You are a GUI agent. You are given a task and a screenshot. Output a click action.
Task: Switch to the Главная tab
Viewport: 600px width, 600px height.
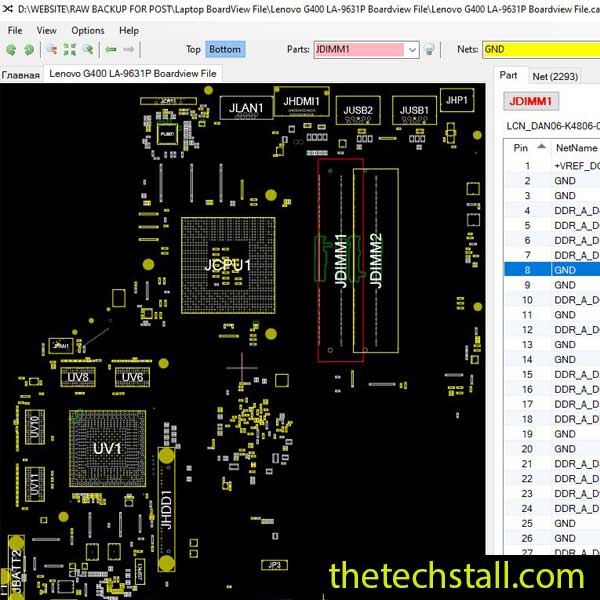point(21,75)
